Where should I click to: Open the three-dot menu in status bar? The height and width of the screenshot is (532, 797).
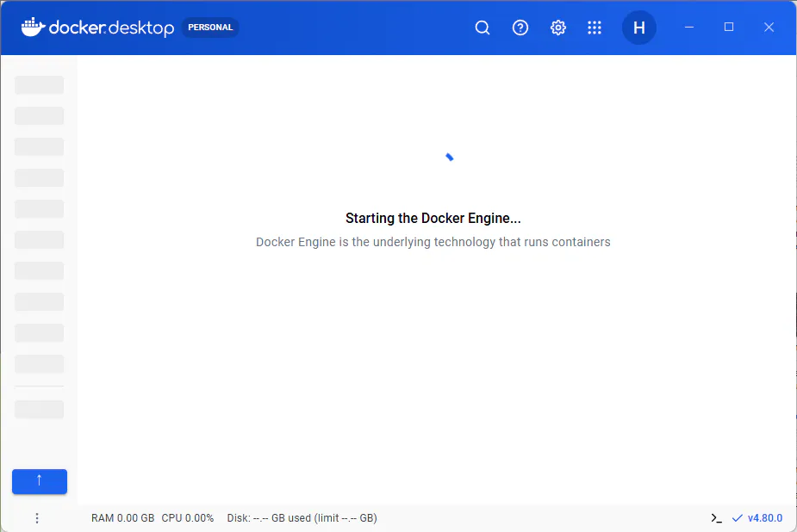(x=36, y=517)
